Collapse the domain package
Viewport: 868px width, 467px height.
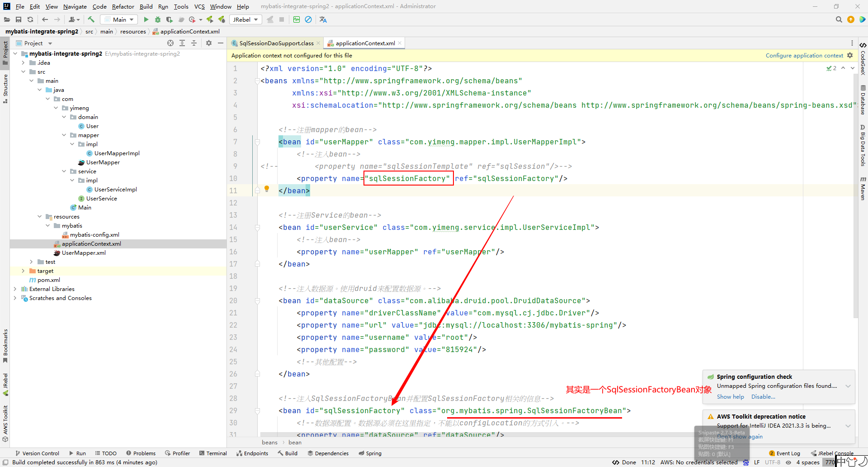click(x=64, y=117)
